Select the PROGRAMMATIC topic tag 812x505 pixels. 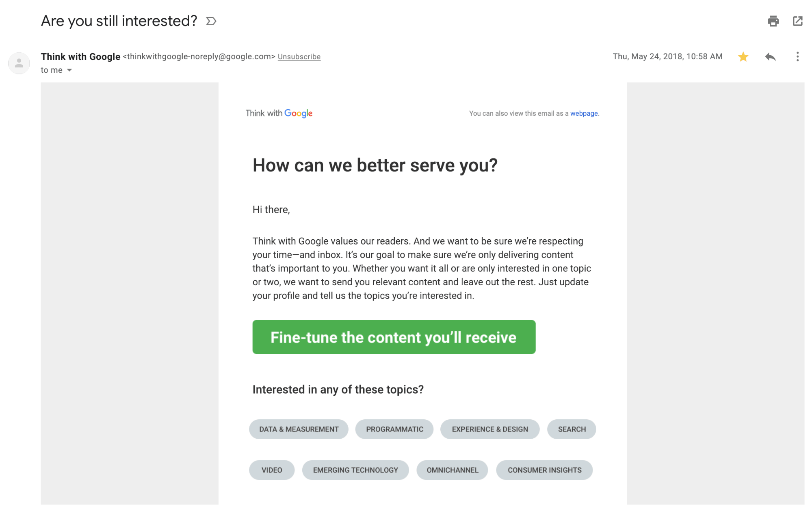pyautogui.click(x=394, y=429)
